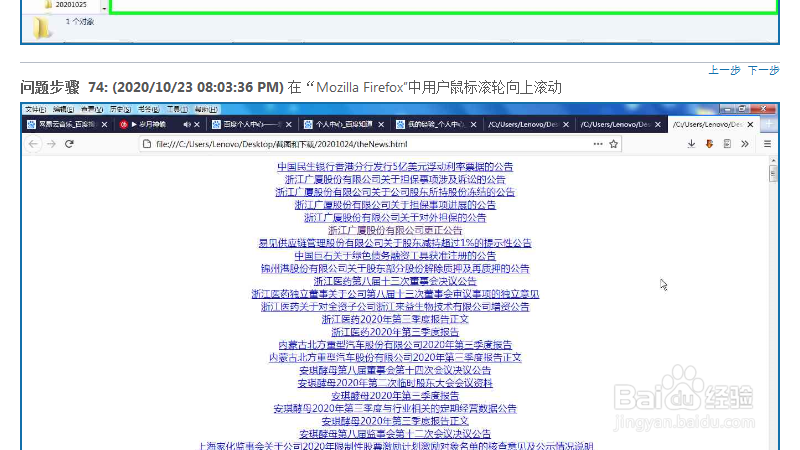
Task: Open the Firefox hamburger menu
Action: 767,144
